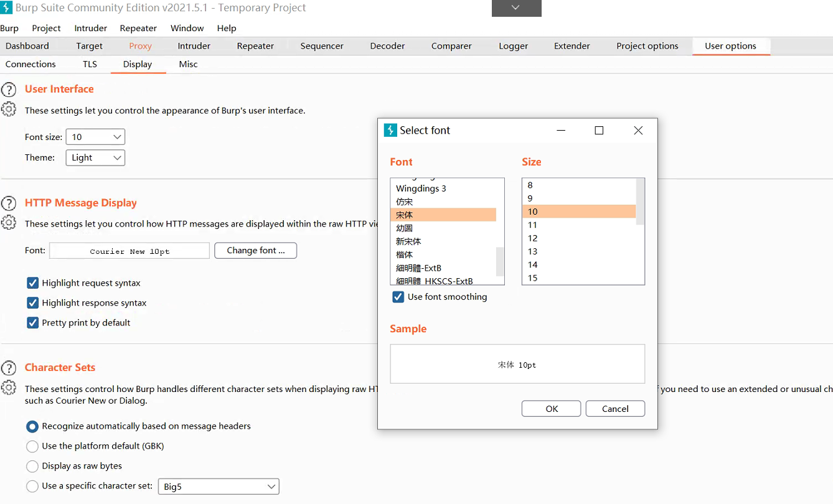Screen dimensions: 833x504
Task: Switch to the Decoder tab
Action: [387, 46]
